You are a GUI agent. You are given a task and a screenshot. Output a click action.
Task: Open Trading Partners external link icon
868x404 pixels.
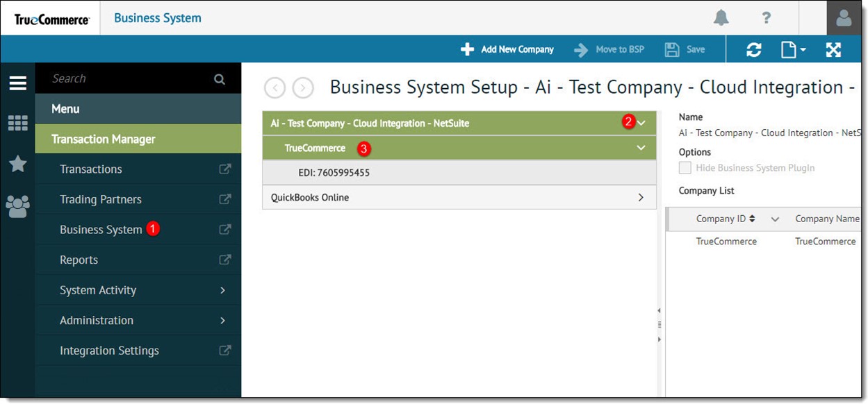click(x=224, y=199)
